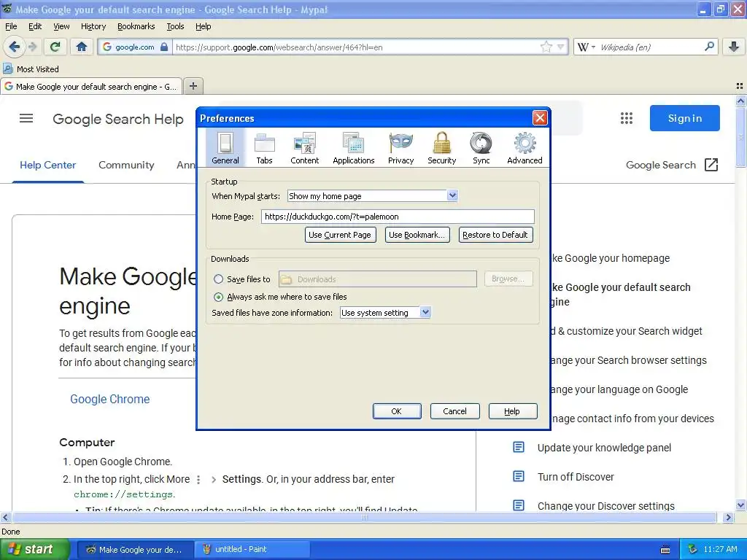Open the Content preferences pane
This screenshot has width=747, height=560.
click(x=304, y=148)
